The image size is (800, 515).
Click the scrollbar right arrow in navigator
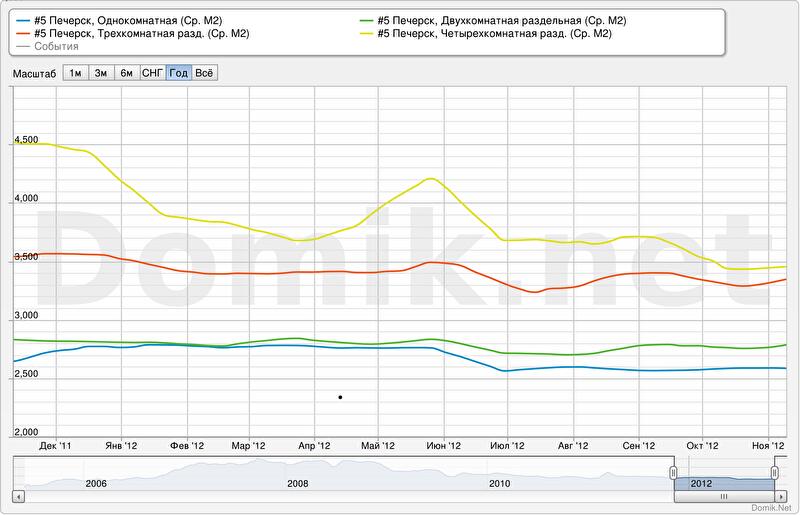tap(779, 496)
